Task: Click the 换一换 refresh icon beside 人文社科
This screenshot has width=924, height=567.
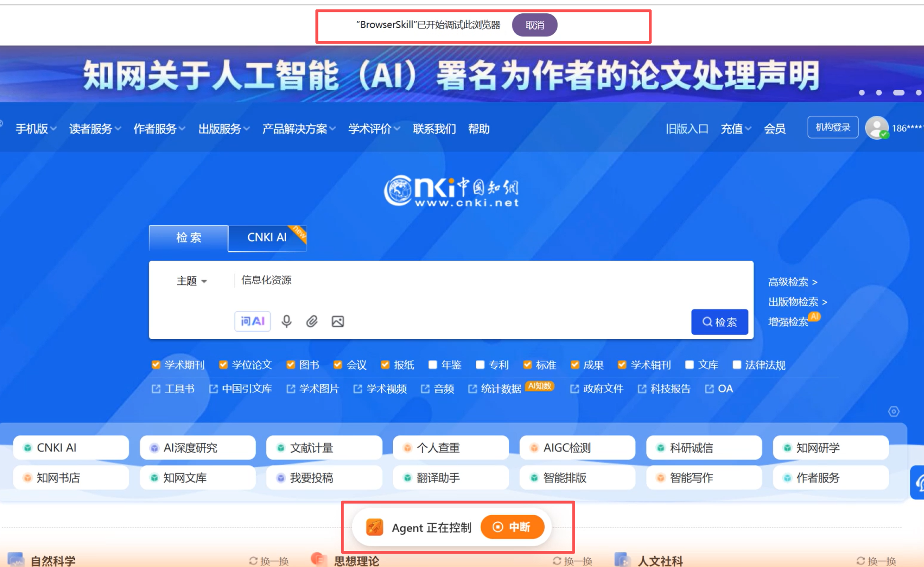Action: pos(861,561)
